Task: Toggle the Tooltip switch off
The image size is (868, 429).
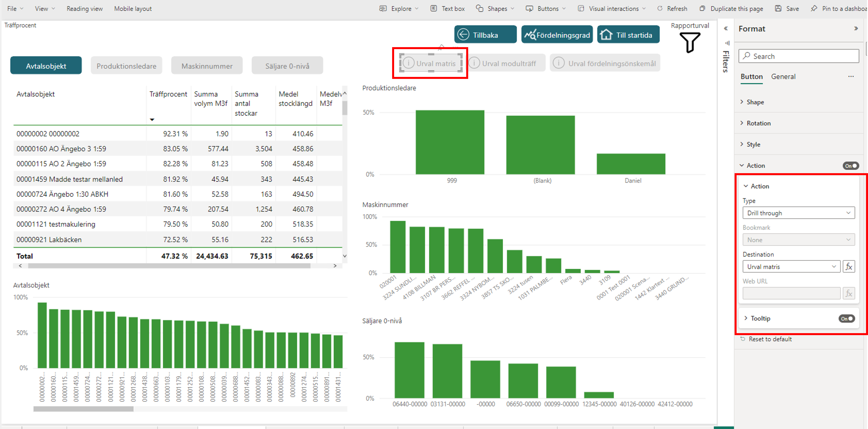Action: click(x=847, y=318)
